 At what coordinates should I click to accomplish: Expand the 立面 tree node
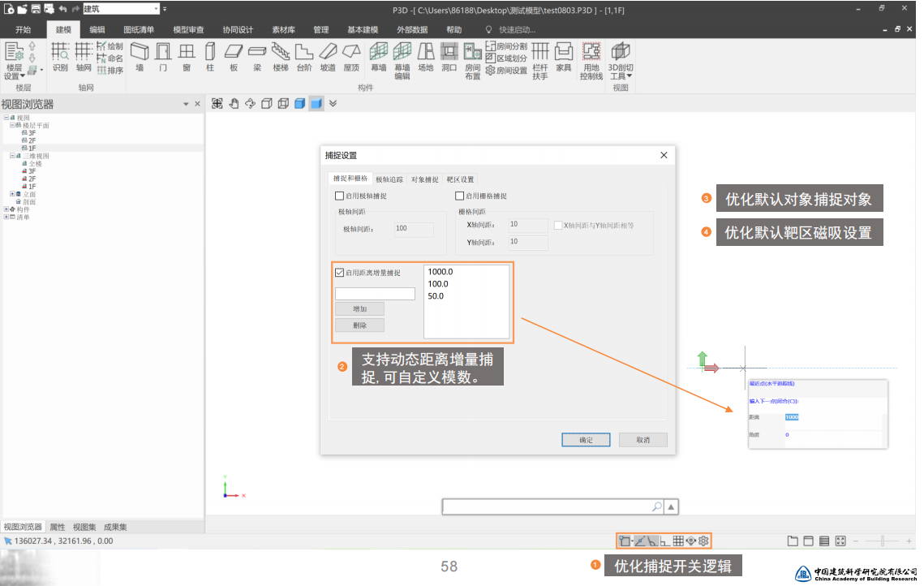[x=12, y=194]
